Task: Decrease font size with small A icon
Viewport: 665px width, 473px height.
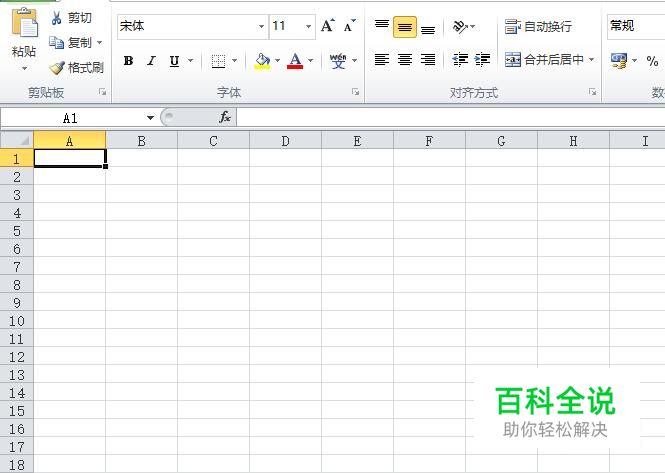Action: [349, 26]
